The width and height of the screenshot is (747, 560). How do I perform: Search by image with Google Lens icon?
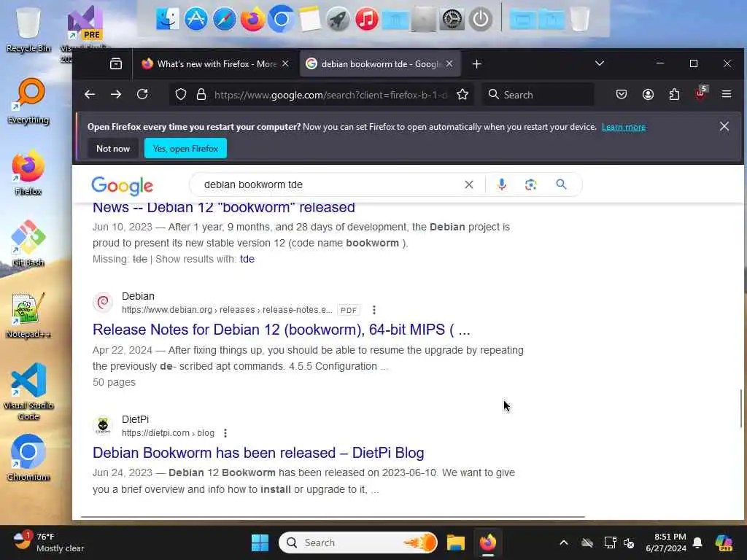point(531,184)
